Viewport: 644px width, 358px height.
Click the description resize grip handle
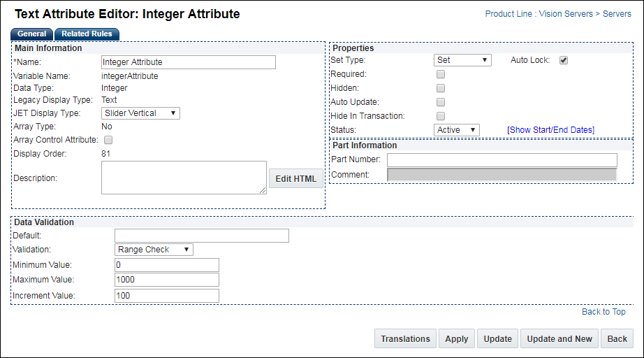pos(263,190)
